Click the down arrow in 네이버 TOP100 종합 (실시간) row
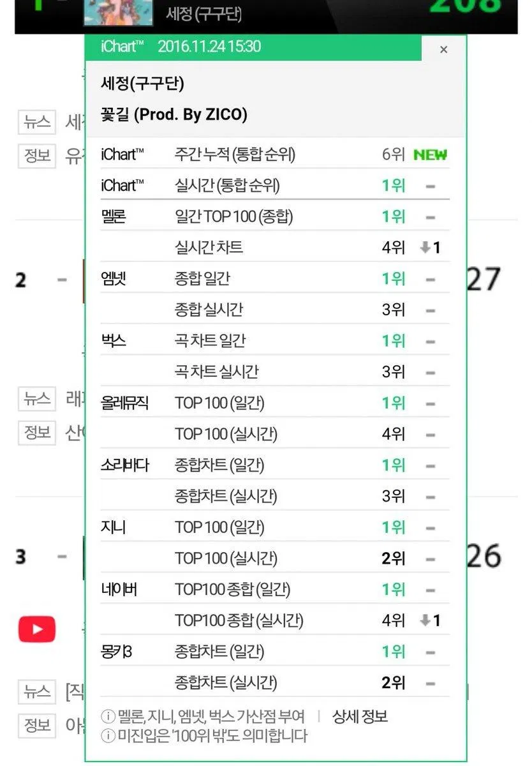Viewport: 532px width, 766px height. 425,620
